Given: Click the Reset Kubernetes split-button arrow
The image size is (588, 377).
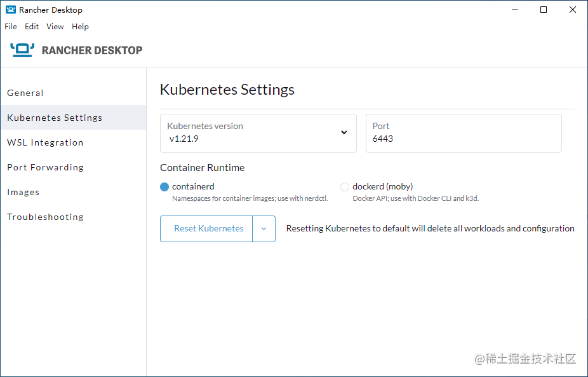Looking at the screenshot, I should 264,229.
